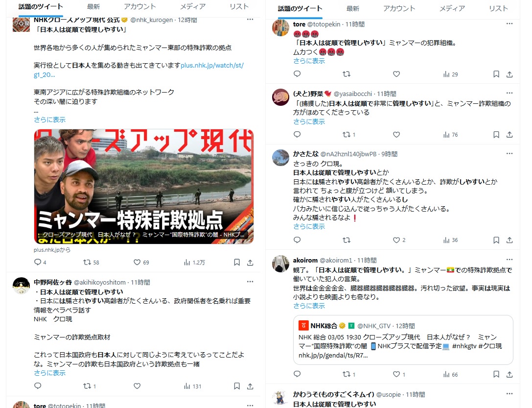Retweet the NHK kurogen tweet with 58 retweets
532x408 pixels.
tap(87, 262)
